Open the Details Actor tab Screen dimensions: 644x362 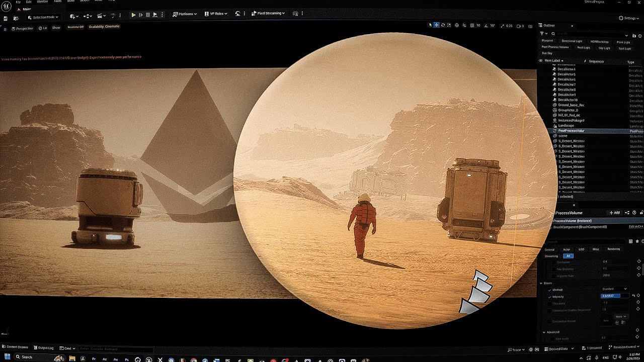click(x=567, y=249)
